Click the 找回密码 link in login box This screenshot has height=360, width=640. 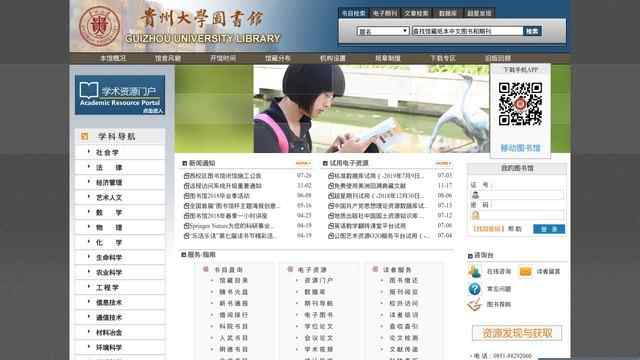[x=489, y=229]
